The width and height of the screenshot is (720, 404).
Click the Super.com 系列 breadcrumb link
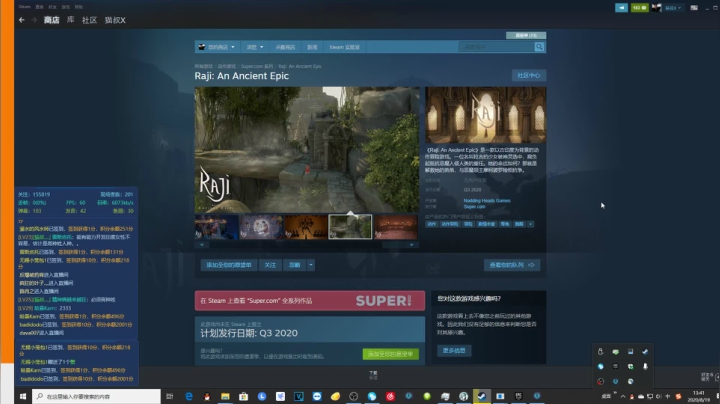click(x=257, y=66)
